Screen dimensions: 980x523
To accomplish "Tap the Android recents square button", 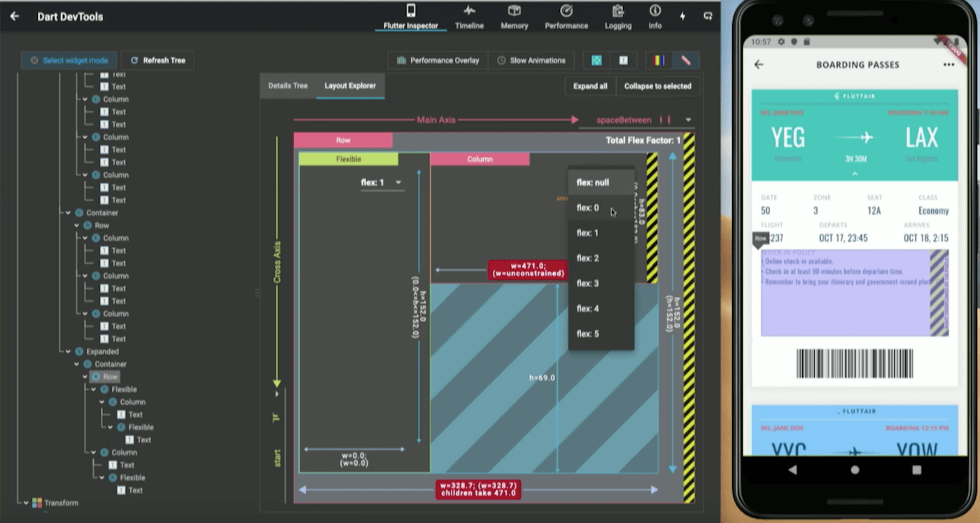I will click(x=916, y=470).
